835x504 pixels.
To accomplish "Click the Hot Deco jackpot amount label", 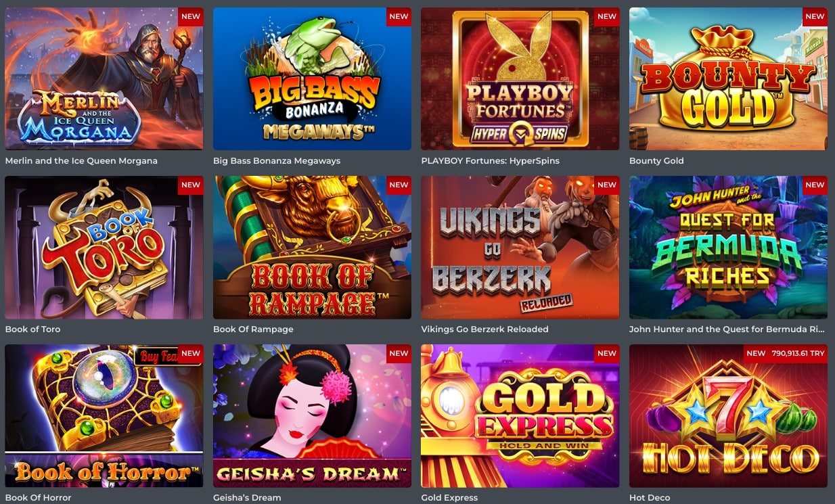I will [797, 353].
